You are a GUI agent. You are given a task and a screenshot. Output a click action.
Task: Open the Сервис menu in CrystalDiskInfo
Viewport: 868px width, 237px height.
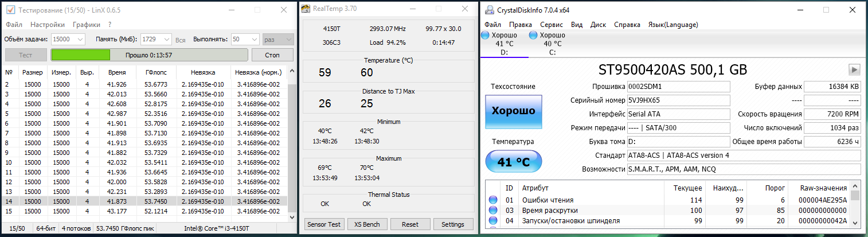click(551, 25)
